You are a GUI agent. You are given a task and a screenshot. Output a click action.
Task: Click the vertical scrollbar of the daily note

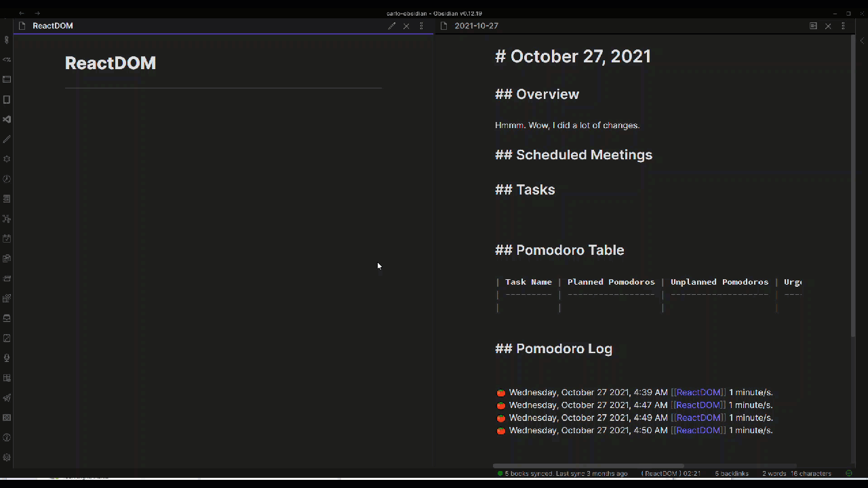click(x=853, y=186)
